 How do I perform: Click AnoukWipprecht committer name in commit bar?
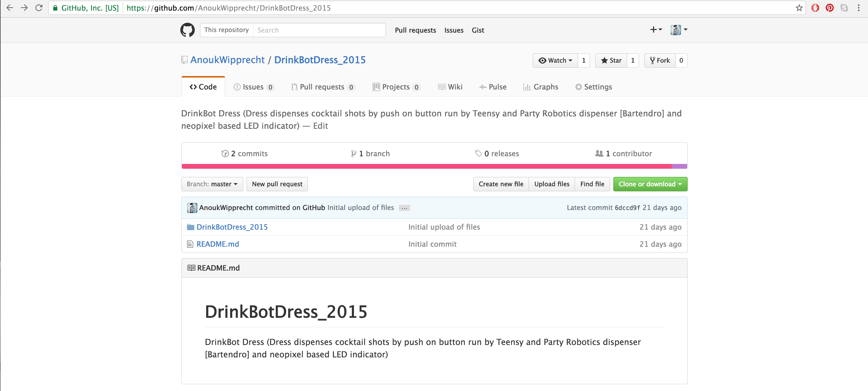click(226, 208)
